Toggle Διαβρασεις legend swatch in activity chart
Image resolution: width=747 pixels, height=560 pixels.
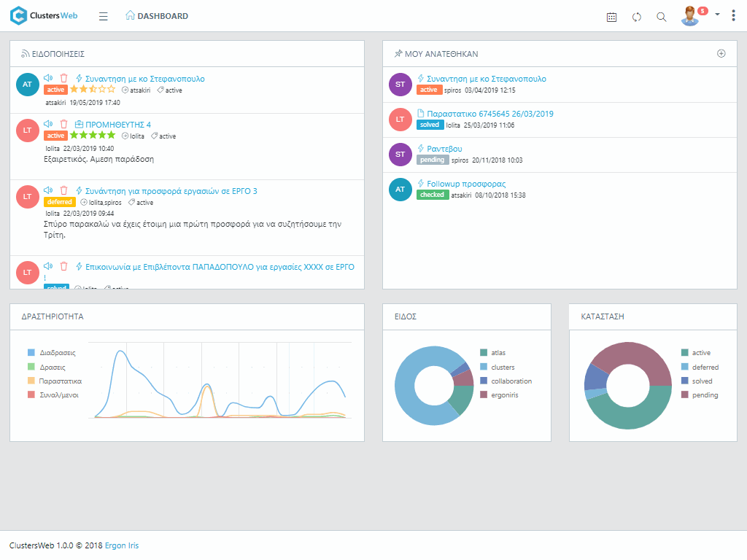coord(31,353)
